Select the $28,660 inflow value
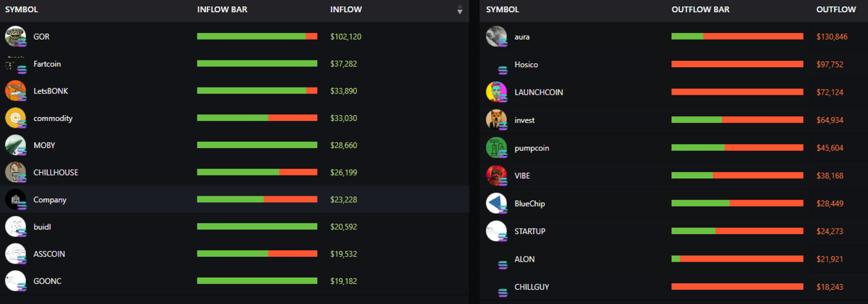868x304 pixels. coord(344,145)
